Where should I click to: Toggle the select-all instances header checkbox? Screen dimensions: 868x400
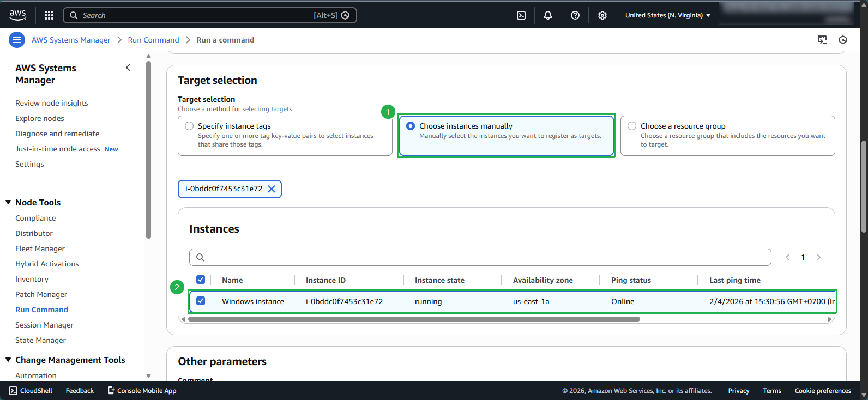coord(201,280)
